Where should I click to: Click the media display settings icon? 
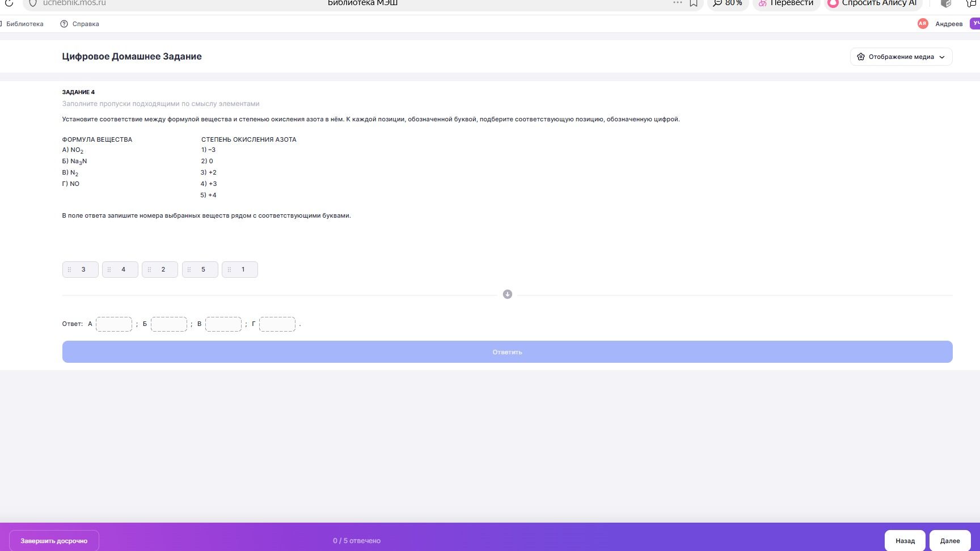click(861, 57)
